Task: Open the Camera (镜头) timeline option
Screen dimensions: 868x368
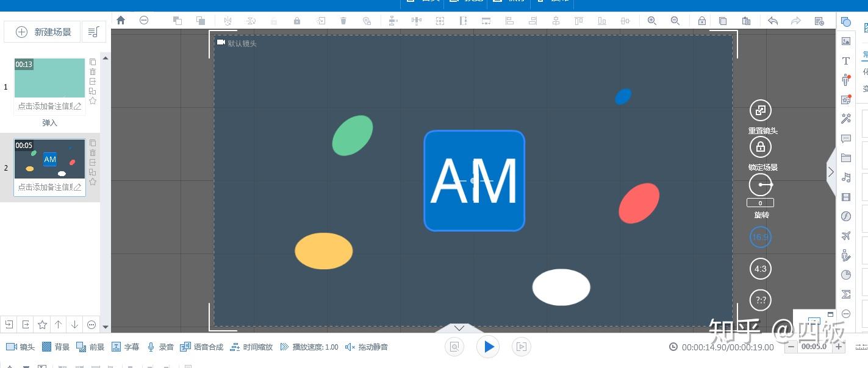Action: (20, 347)
